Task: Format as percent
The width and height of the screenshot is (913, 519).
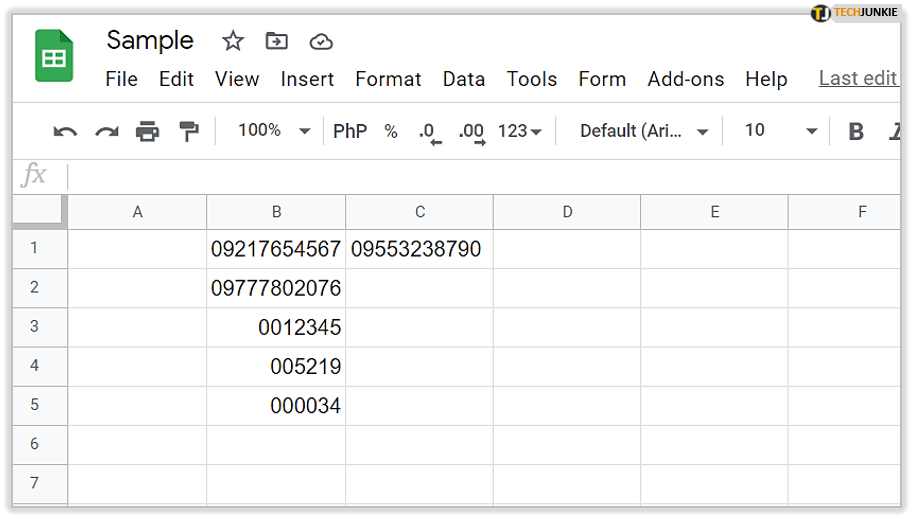Action: point(391,131)
